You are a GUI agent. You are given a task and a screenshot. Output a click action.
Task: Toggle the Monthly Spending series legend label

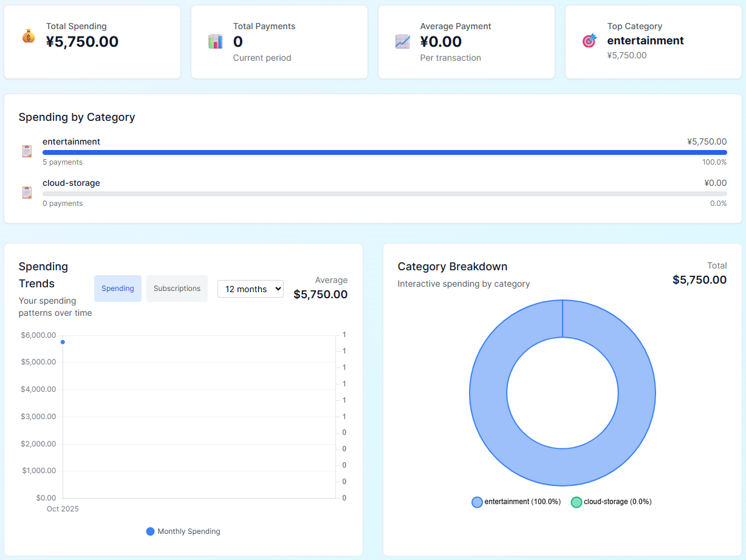(x=188, y=531)
